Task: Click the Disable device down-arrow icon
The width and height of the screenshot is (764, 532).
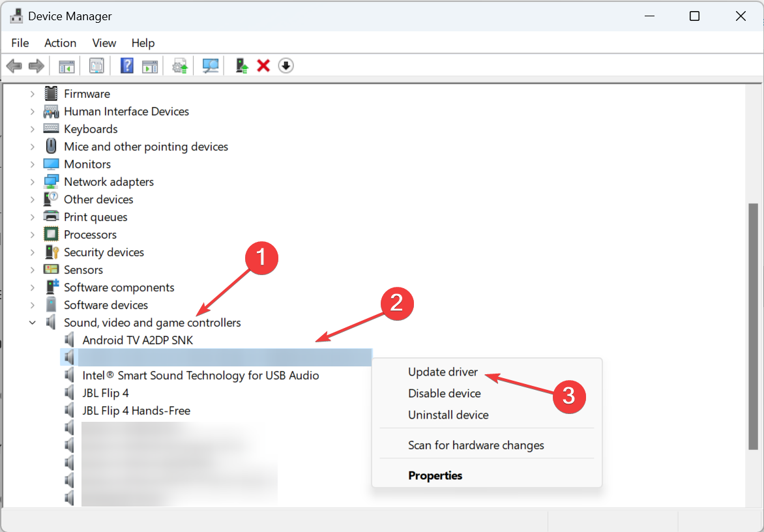Action: [x=286, y=66]
